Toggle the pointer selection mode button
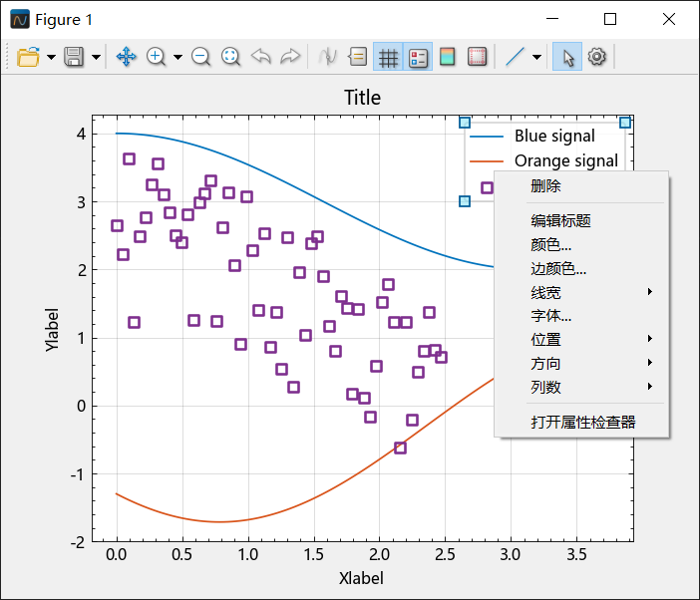 point(567,57)
